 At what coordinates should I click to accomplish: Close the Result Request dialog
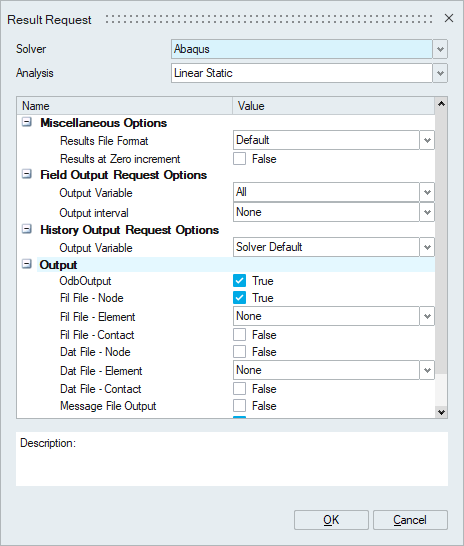(449, 18)
